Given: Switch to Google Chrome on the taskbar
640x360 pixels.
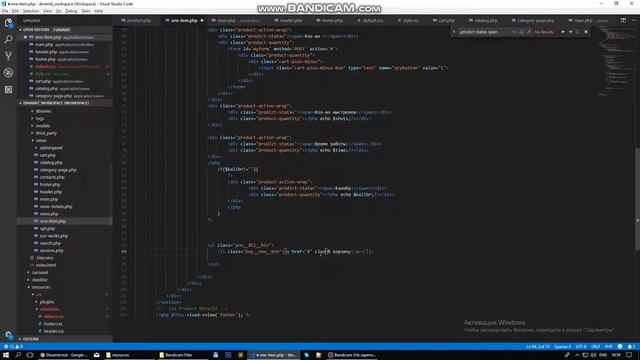Looking at the screenshot, I should pyautogui.click(x=63, y=355).
